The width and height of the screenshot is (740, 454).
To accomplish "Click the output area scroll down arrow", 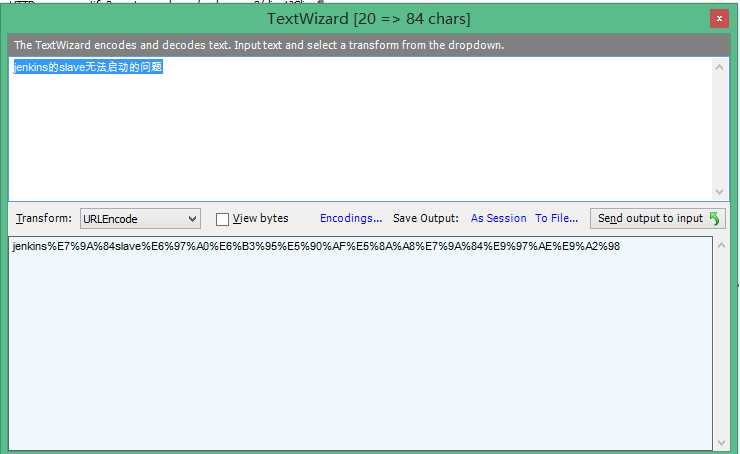I will click(x=722, y=442).
